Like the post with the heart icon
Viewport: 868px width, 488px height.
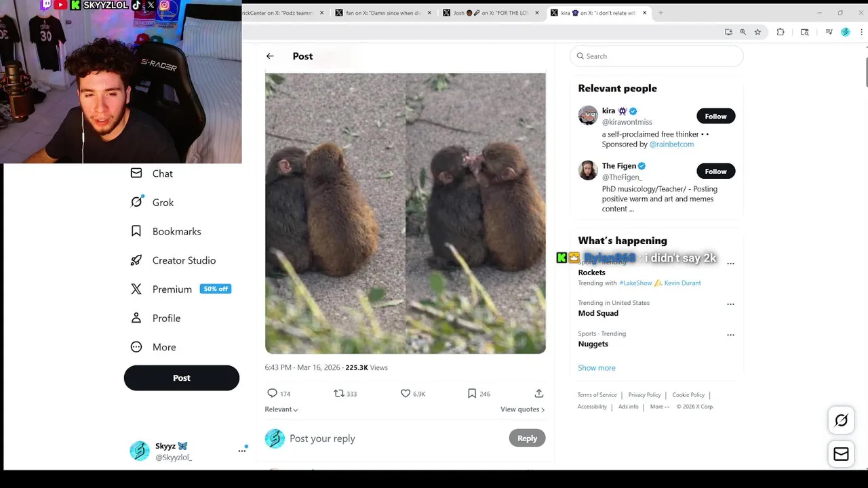point(406,393)
